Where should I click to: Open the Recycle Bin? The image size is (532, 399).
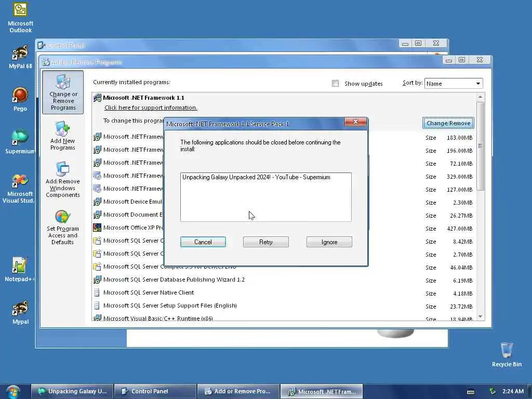(x=507, y=355)
